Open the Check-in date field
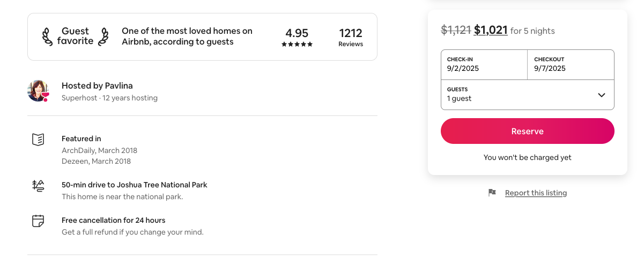The width and height of the screenshot is (644, 269). coord(484,64)
